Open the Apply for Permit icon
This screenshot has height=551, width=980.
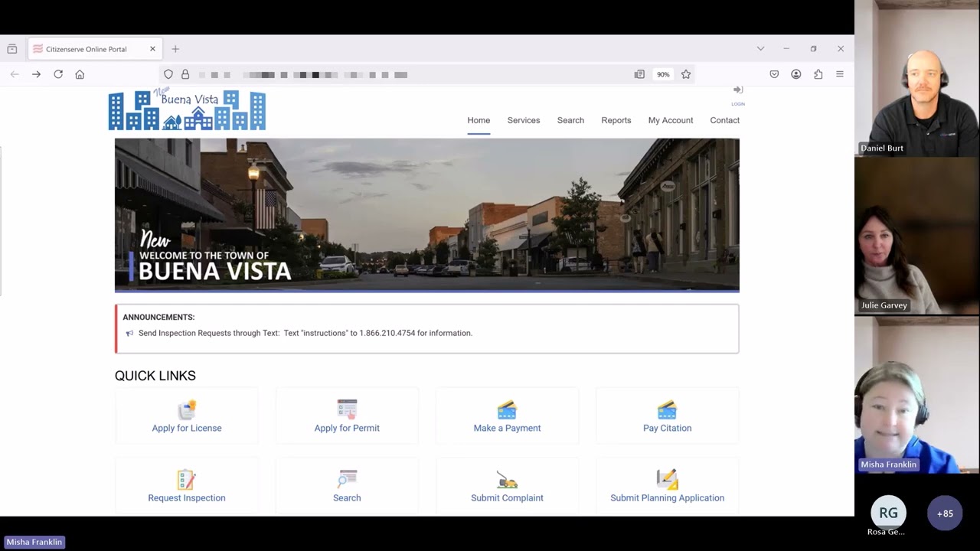[347, 409]
